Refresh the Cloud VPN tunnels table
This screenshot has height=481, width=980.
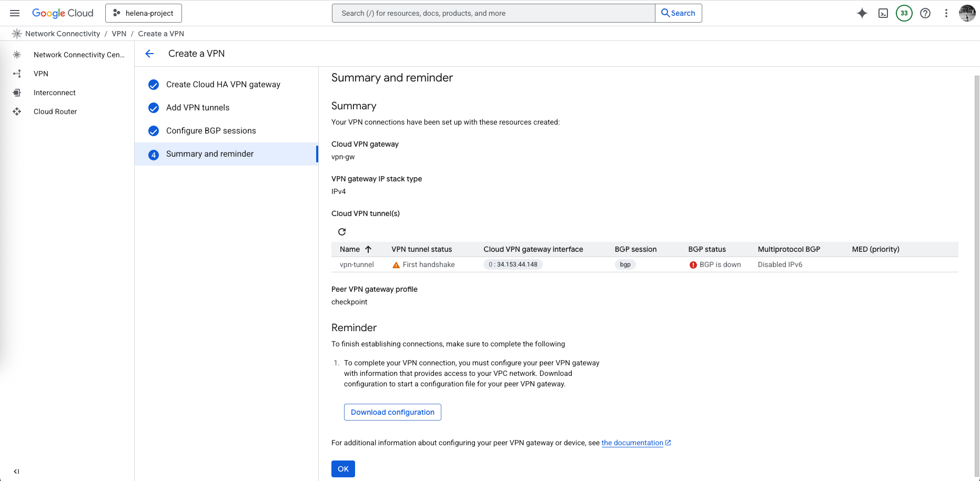pos(342,232)
